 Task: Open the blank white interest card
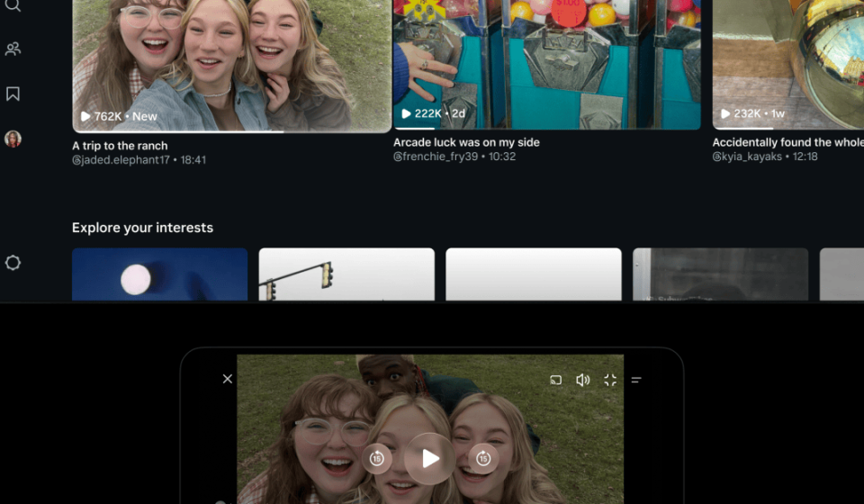[x=534, y=274]
